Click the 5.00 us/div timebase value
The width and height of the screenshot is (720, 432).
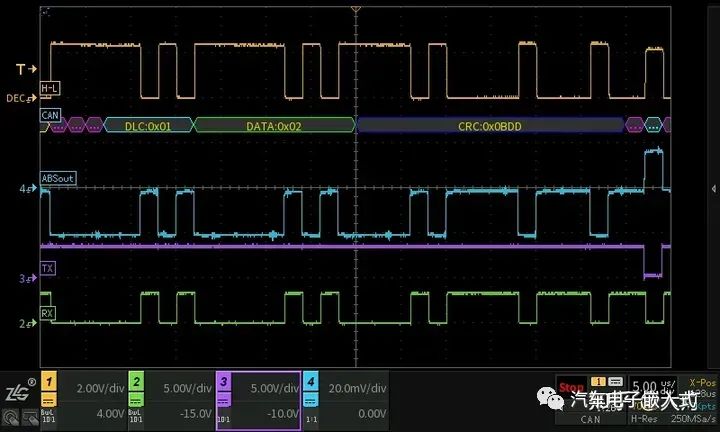pyautogui.click(x=654, y=386)
